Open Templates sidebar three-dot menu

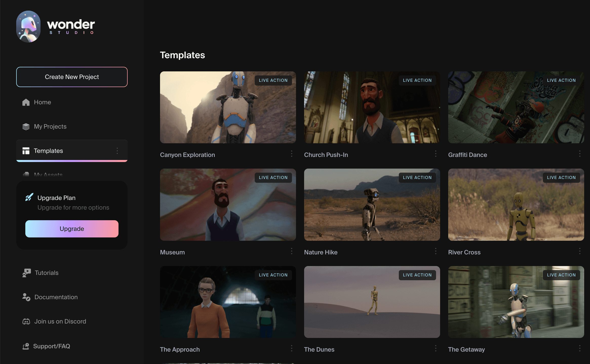pos(117,151)
